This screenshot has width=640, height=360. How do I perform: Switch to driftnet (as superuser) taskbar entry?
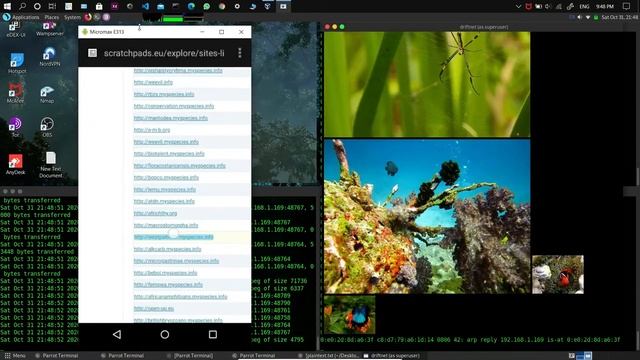click(x=392, y=356)
